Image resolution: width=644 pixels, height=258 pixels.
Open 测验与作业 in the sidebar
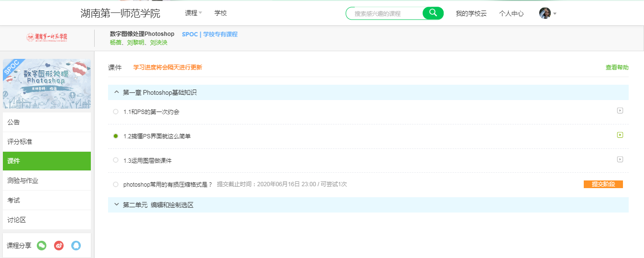point(23,180)
